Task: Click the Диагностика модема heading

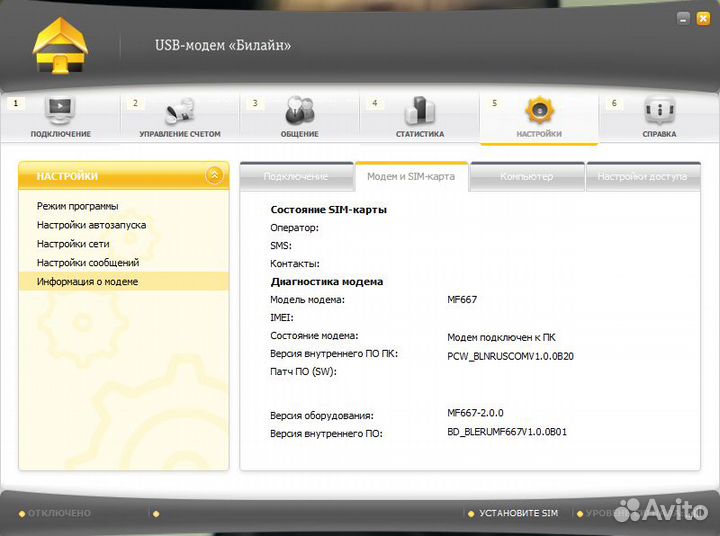Action: point(326,282)
